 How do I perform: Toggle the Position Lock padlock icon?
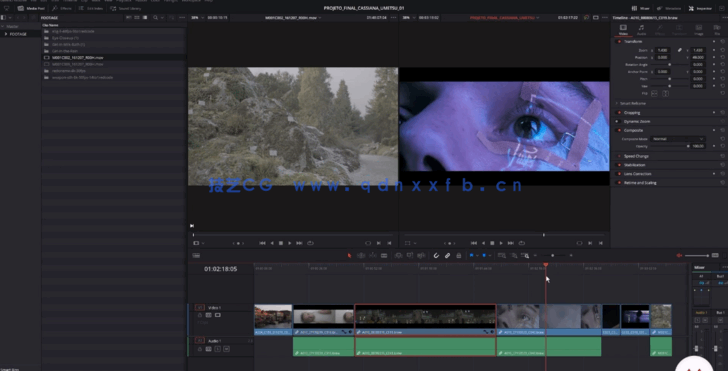coord(459,255)
